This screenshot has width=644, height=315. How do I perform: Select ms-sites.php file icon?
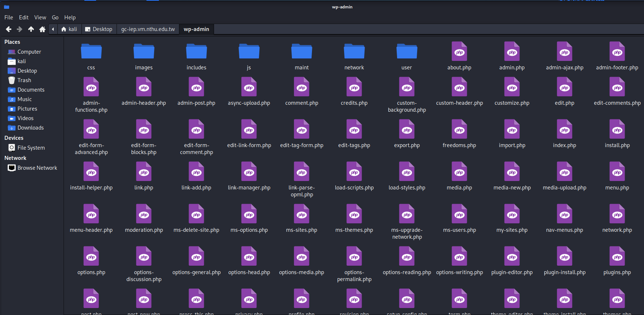pos(302,214)
